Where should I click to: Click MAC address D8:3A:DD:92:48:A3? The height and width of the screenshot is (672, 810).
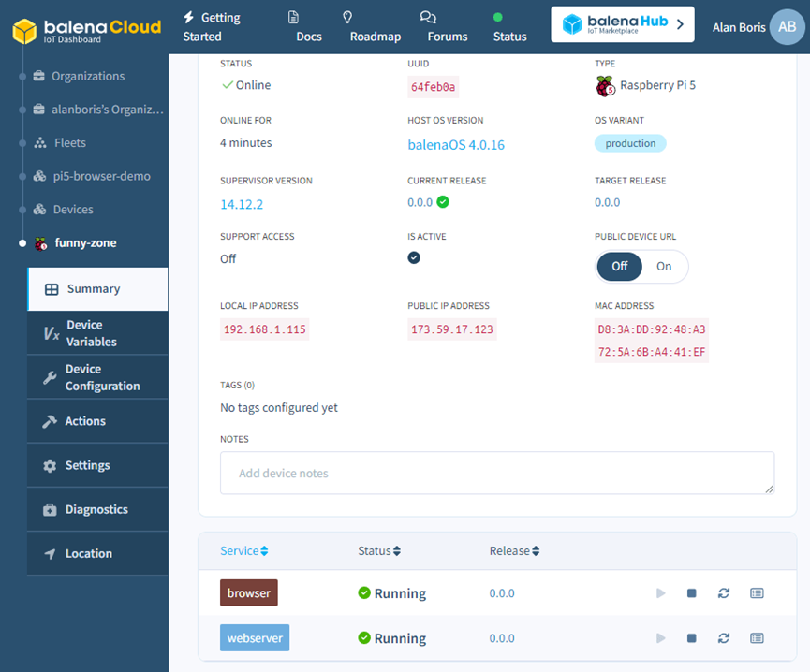tap(652, 329)
